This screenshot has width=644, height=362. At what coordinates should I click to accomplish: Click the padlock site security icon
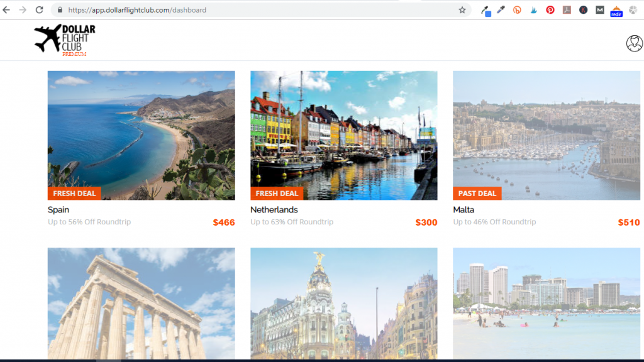click(x=60, y=10)
